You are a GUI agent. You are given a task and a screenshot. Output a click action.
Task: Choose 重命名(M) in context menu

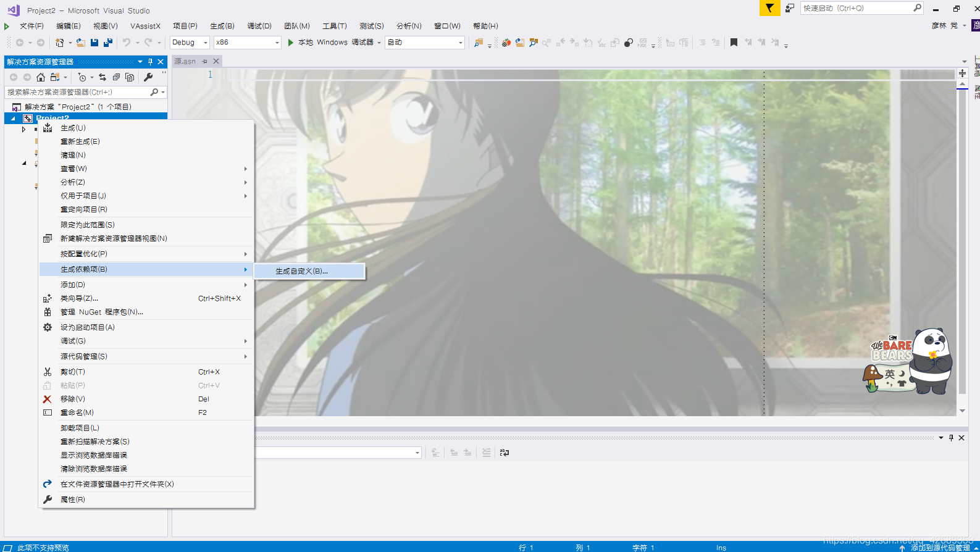click(146, 412)
